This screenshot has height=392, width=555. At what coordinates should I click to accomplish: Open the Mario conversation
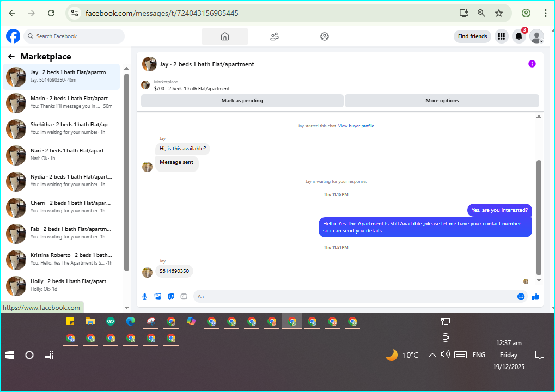pyautogui.click(x=61, y=102)
